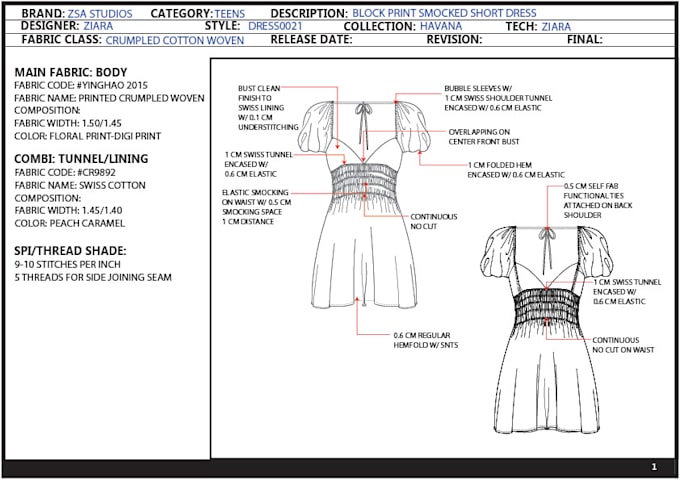Select fabric code #YINGHAO 2015 line
The image size is (680, 481).
(x=81, y=85)
